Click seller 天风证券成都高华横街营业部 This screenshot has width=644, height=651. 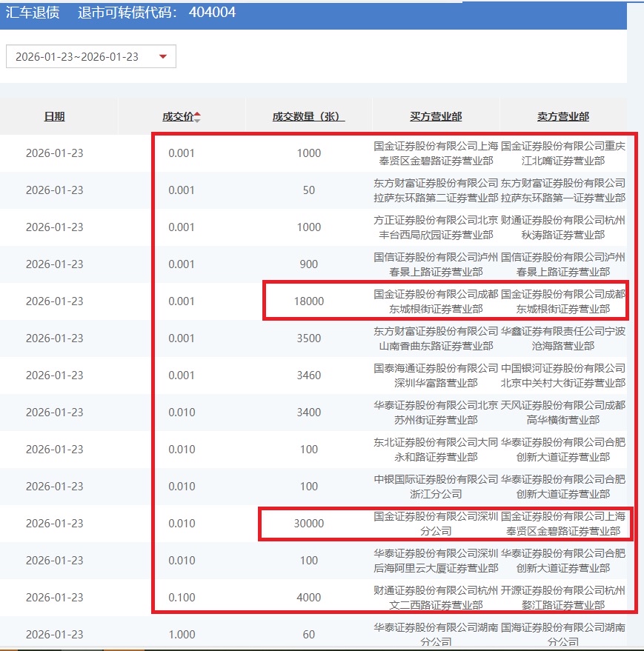tap(563, 412)
